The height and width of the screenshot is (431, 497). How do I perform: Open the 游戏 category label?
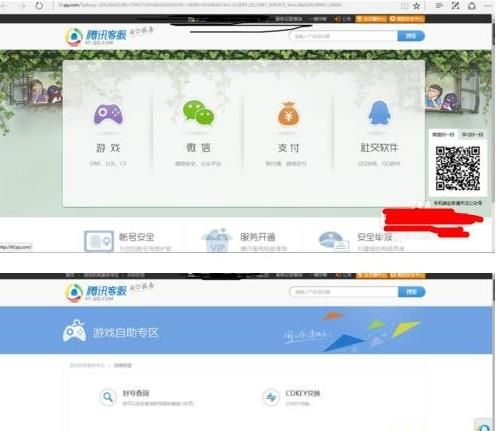(x=108, y=147)
